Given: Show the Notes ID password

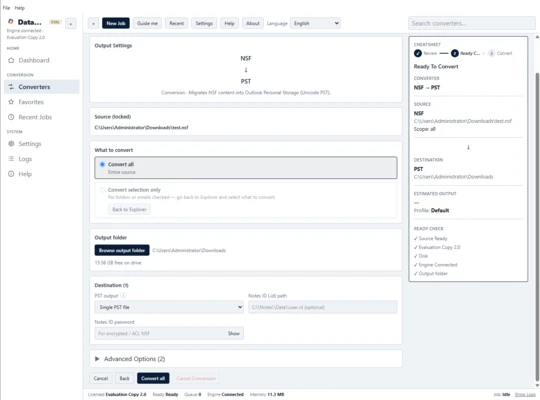Looking at the screenshot, I should tap(233, 334).
